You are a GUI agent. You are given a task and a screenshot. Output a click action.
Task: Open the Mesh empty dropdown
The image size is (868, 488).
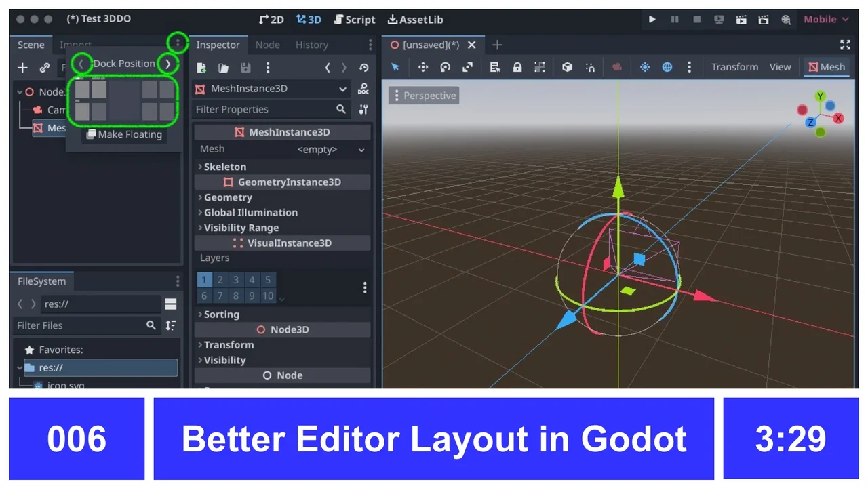332,150
